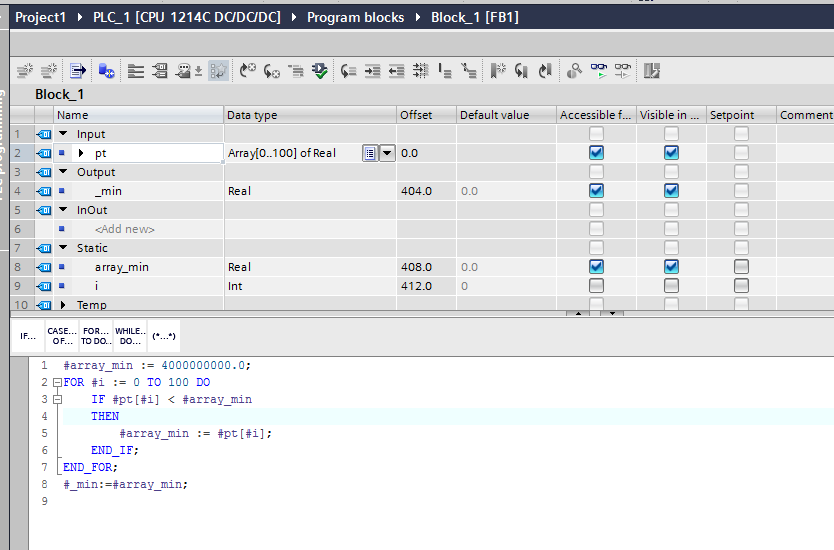The image size is (834, 550).
Task: Expand the Temp section
Action: pos(63,305)
